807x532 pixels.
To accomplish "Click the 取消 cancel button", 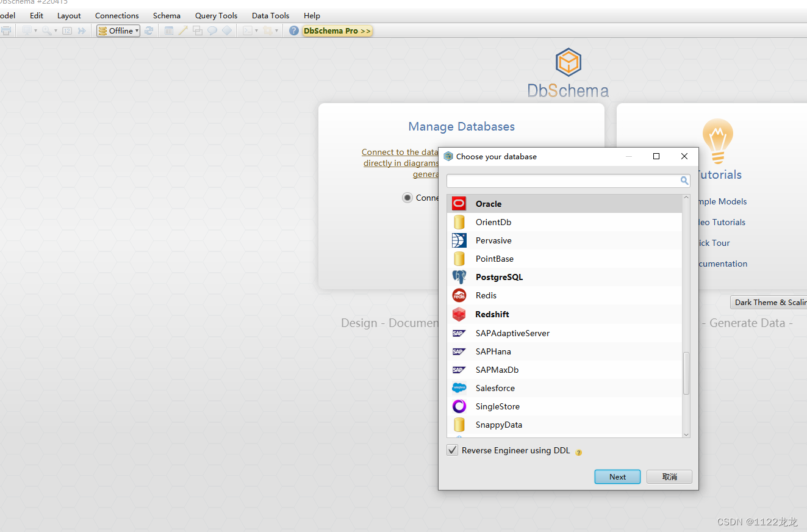I will [669, 476].
